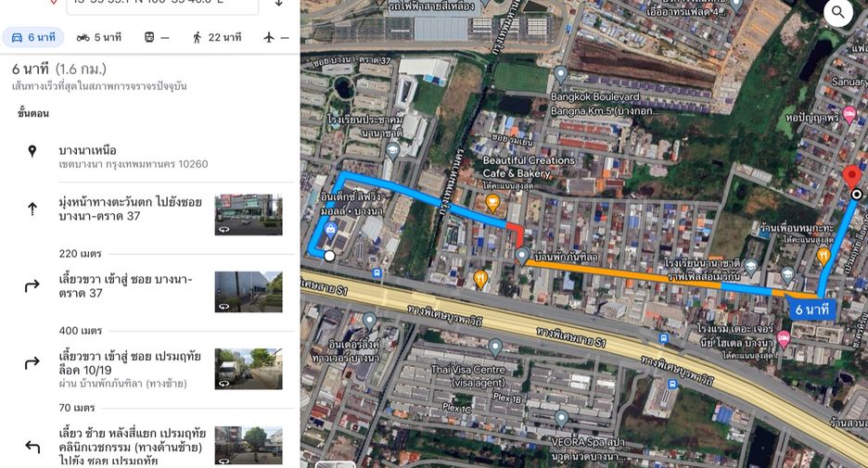This screenshot has width=868, height=468.
Task: Click the step เลี้ยว ซ้าย หลังสี่แยก เปรมฤทัย
Action: [x=133, y=446]
